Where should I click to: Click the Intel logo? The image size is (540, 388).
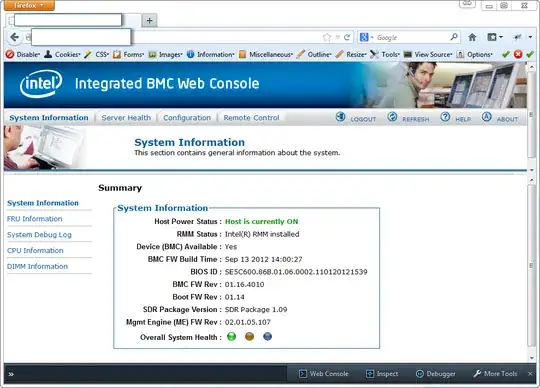(41, 83)
